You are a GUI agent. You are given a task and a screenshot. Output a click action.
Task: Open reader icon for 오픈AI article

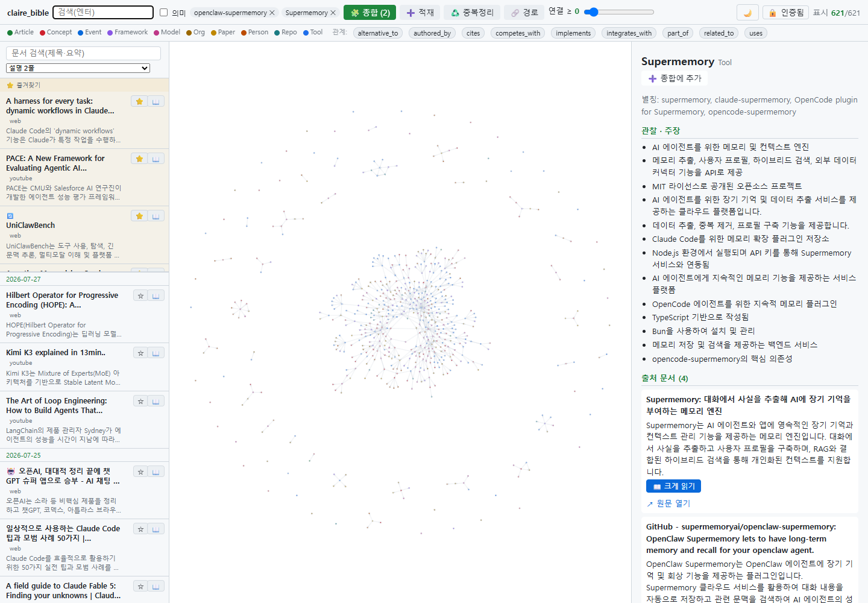pos(156,472)
